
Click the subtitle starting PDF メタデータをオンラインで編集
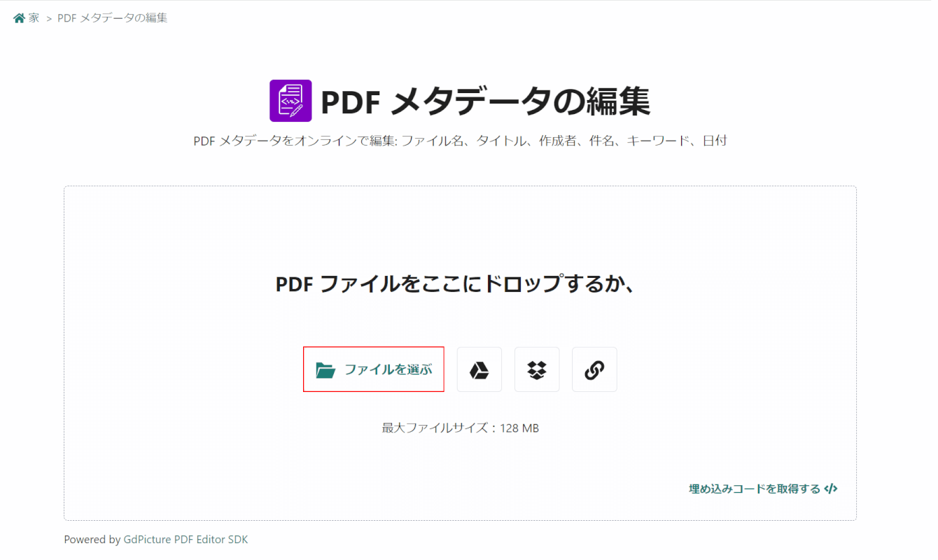click(460, 141)
